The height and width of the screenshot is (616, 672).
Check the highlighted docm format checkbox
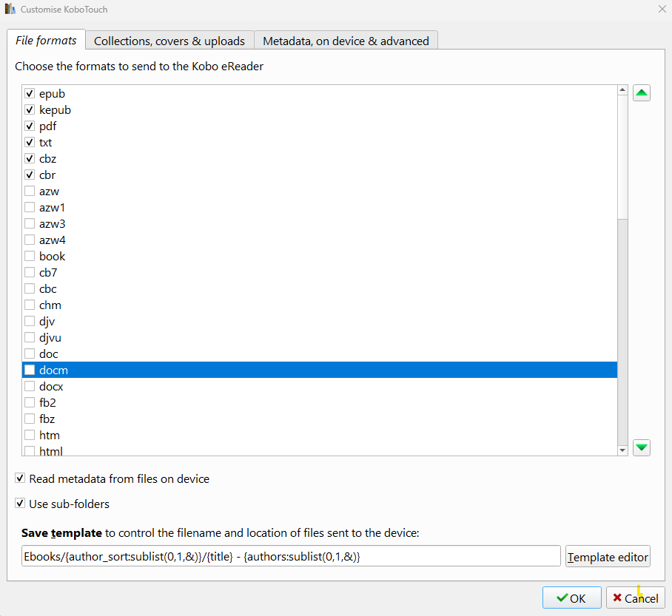(x=30, y=370)
